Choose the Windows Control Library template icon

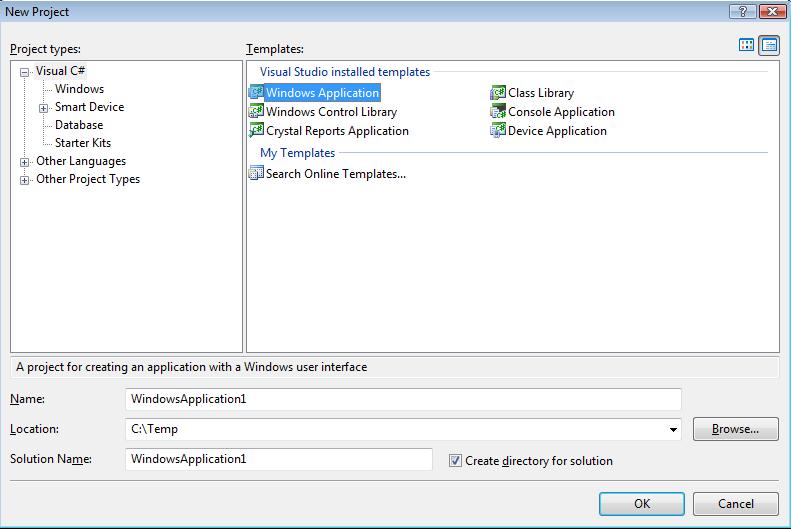[x=256, y=112]
